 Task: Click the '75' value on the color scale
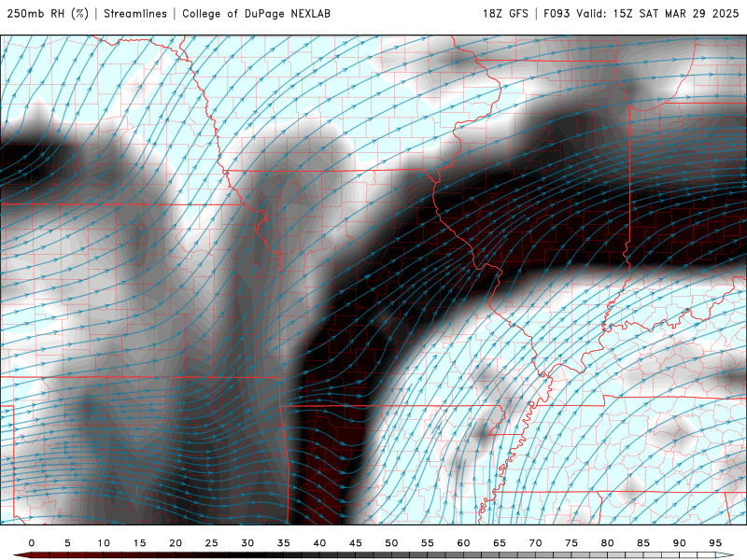coord(571,543)
